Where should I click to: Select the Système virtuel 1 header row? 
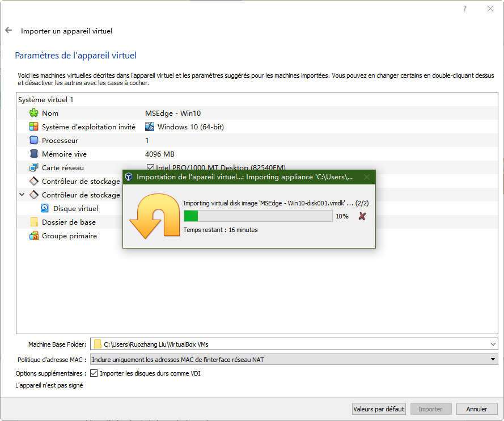[x=257, y=100]
